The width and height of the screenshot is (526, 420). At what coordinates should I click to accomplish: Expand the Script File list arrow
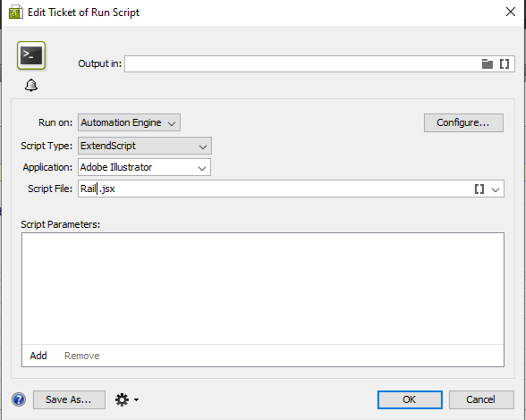[496, 189]
